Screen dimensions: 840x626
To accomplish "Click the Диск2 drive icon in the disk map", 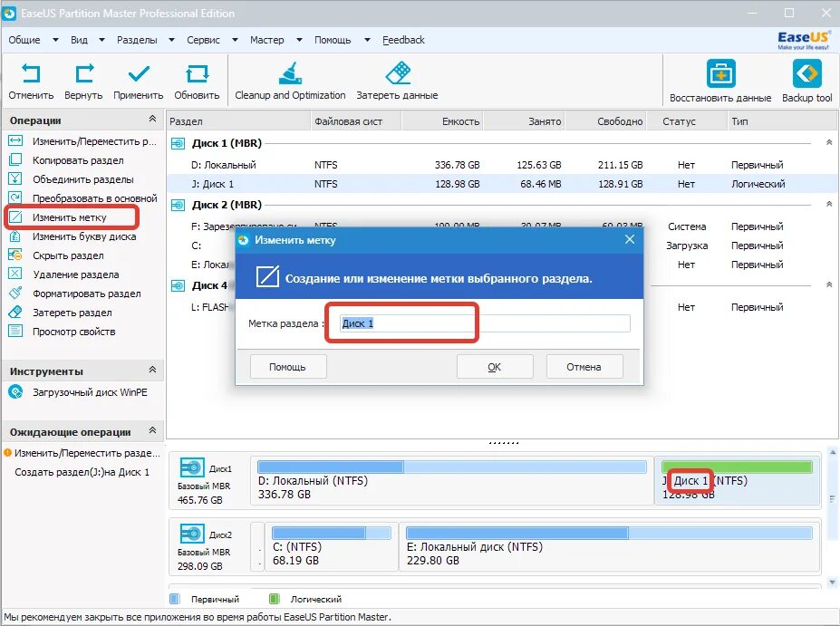I will click(x=192, y=534).
